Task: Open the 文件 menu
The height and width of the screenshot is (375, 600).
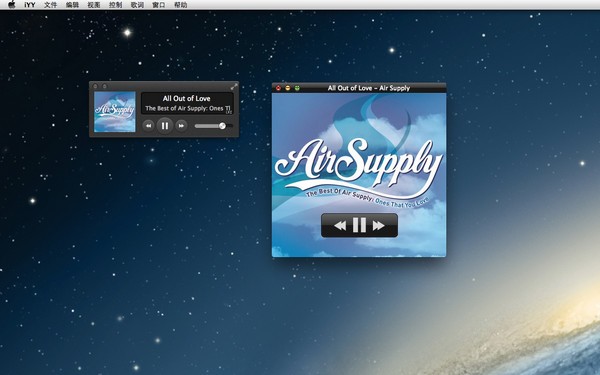Action: [x=50, y=5]
